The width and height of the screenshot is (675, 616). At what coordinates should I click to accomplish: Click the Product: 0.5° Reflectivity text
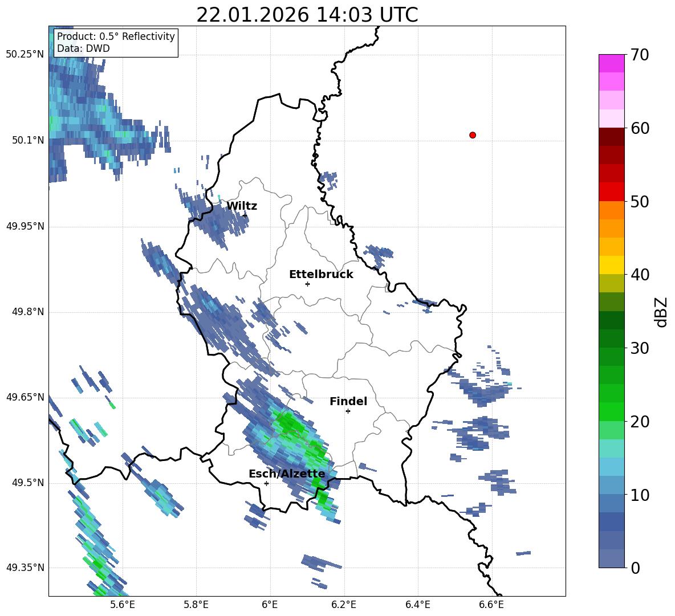point(116,36)
